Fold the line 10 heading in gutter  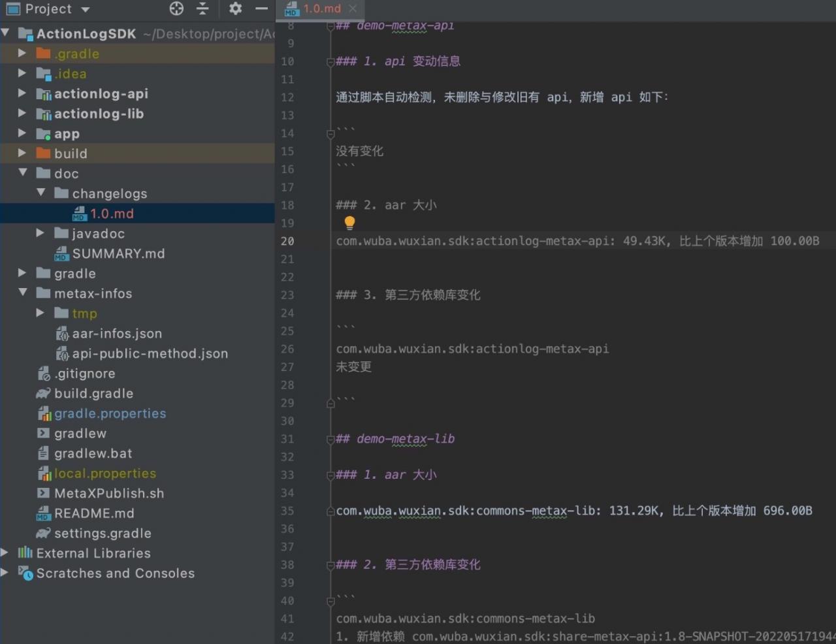(330, 62)
